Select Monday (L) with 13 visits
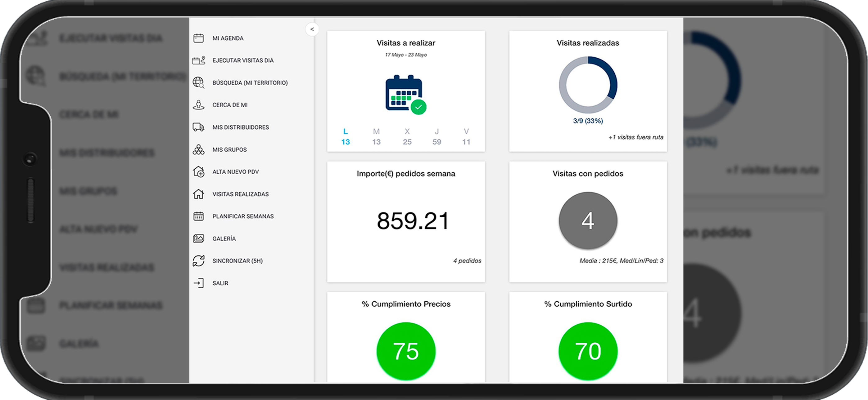Image resolution: width=868 pixels, height=400 pixels. coord(346,137)
